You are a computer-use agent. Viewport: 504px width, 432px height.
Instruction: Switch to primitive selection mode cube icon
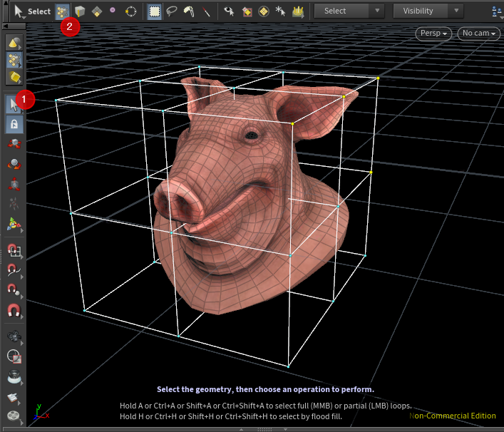pos(79,11)
